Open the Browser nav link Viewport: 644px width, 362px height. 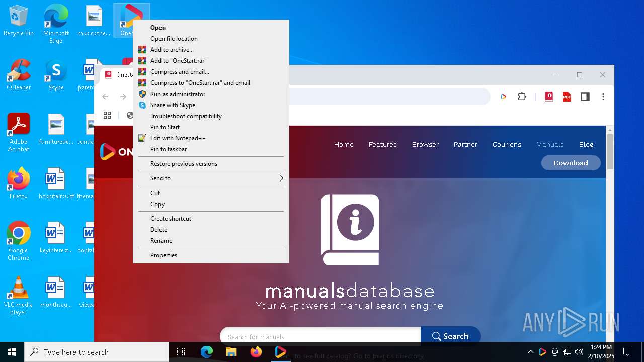[x=425, y=144]
